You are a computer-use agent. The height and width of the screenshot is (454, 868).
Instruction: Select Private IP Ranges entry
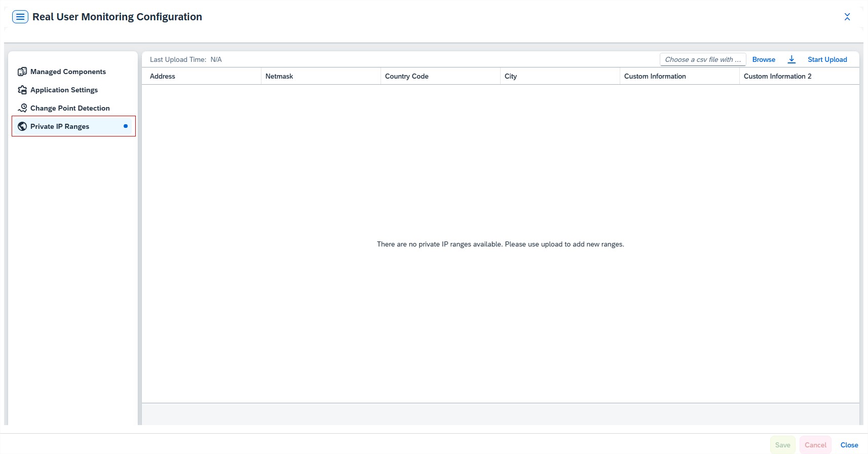tap(60, 126)
